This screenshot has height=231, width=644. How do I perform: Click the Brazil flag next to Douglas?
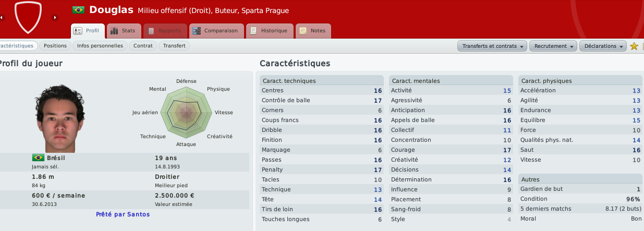click(x=78, y=10)
